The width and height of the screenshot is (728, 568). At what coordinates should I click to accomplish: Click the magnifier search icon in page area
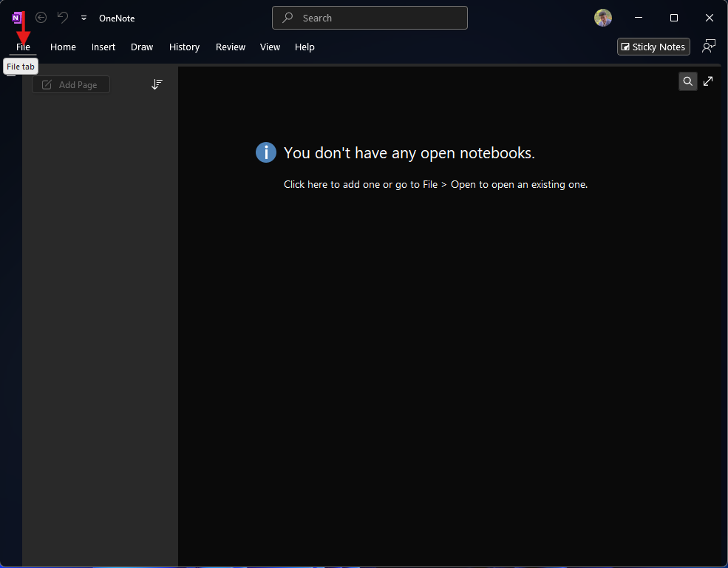[x=687, y=81]
